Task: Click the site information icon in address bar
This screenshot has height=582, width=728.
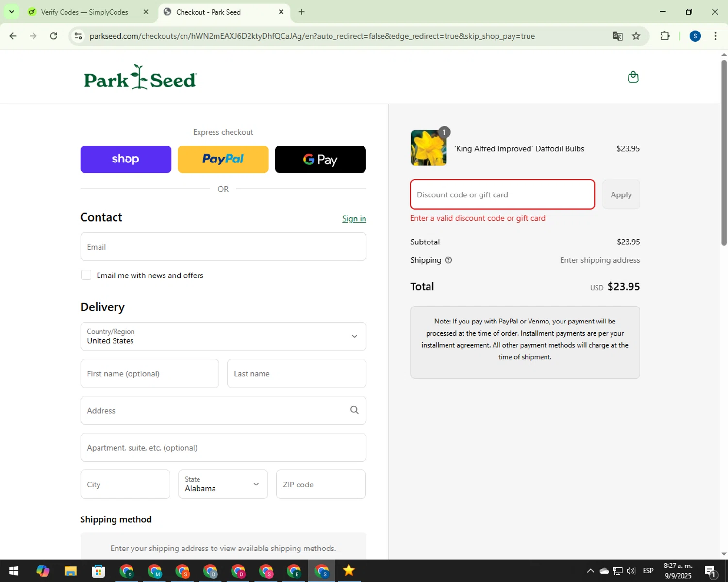Action: [x=78, y=36]
